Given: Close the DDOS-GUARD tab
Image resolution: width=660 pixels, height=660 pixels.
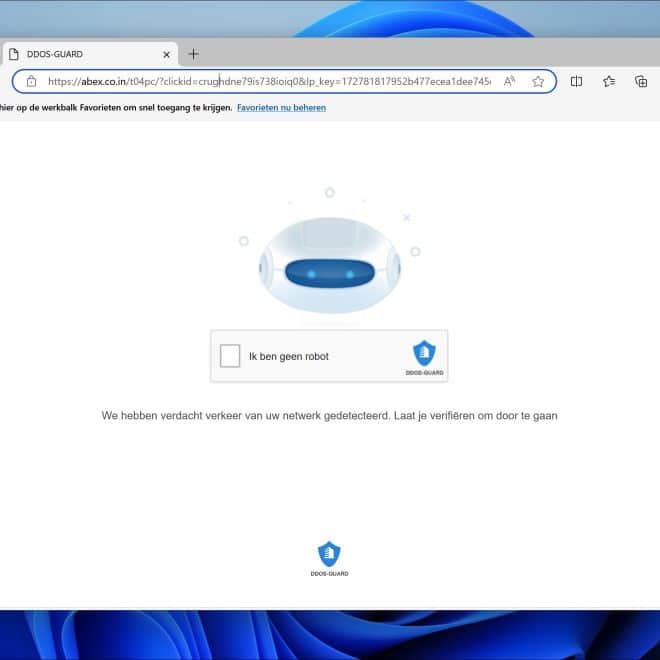Looking at the screenshot, I should pos(166,54).
